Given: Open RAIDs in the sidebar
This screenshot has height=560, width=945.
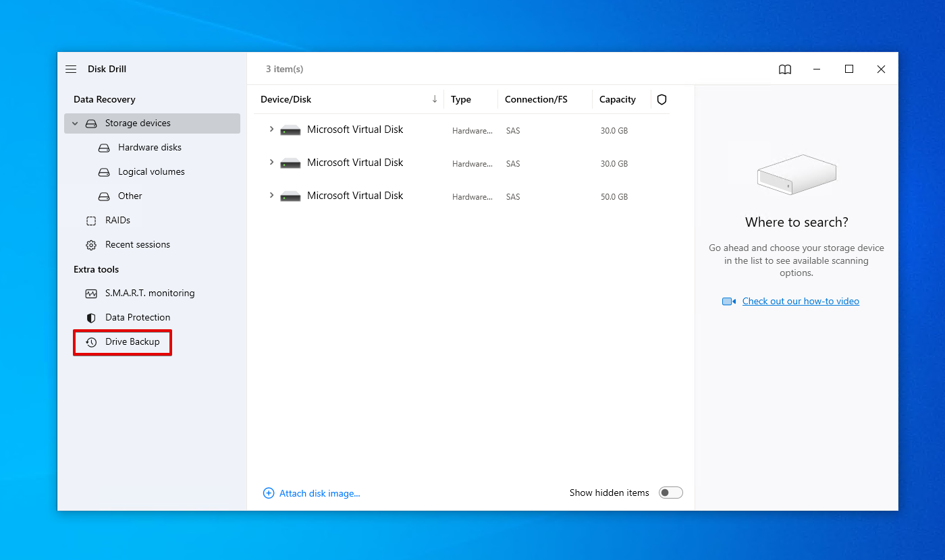Looking at the screenshot, I should [117, 220].
